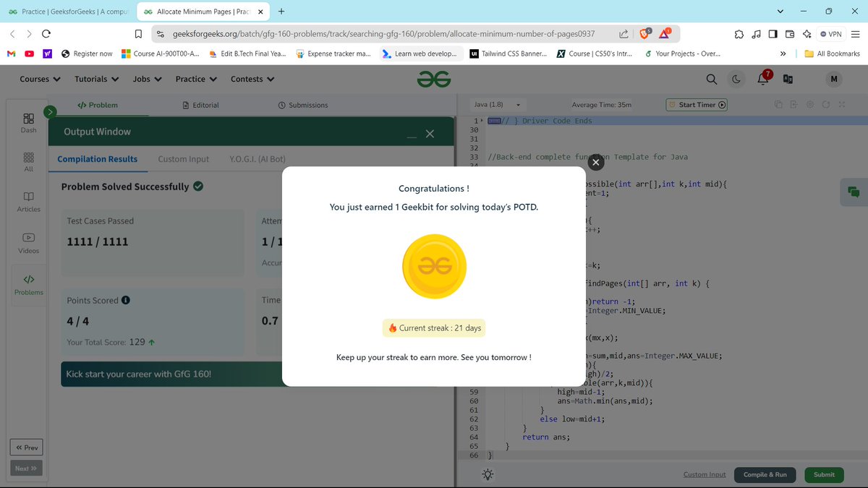
Task: Click the Compile & Run button
Action: pyautogui.click(x=765, y=474)
